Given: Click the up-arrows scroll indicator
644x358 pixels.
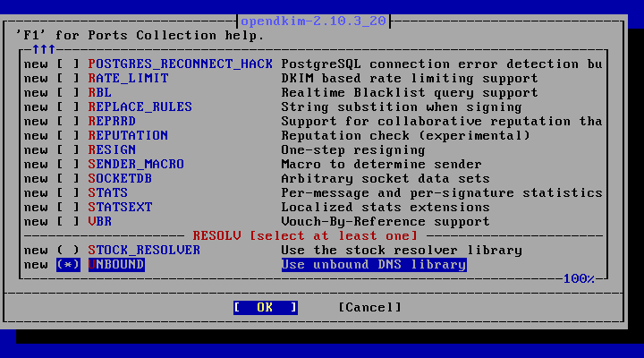Looking at the screenshot, I should click(44, 50).
